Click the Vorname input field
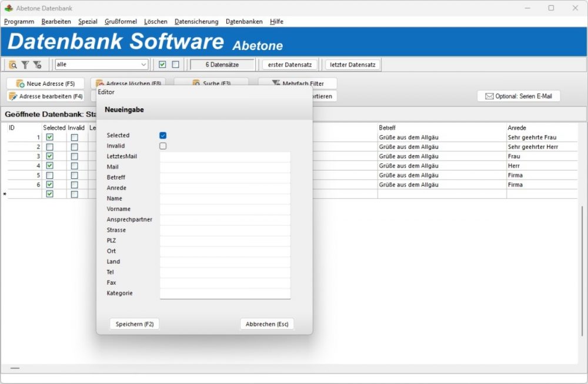 (x=225, y=209)
